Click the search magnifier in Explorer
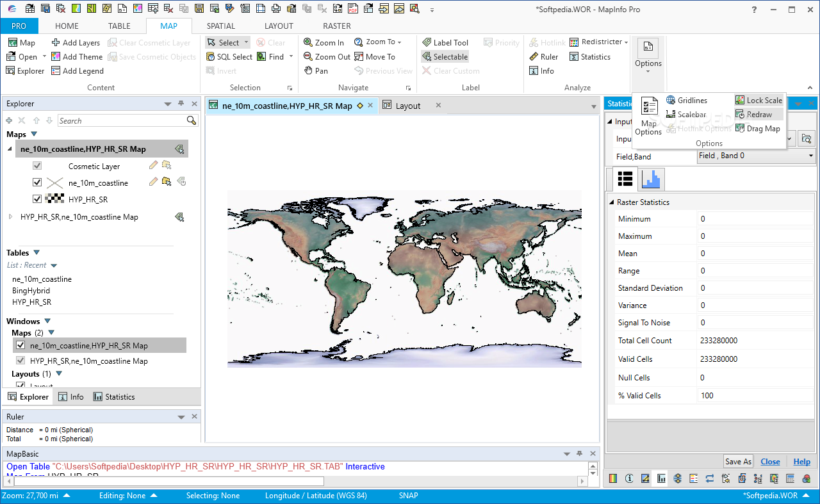 pyautogui.click(x=191, y=120)
